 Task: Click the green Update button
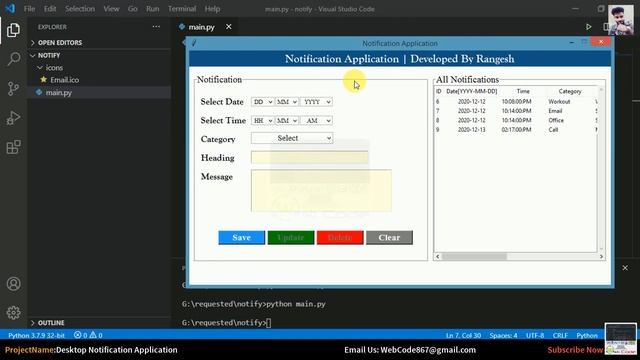(291, 238)
